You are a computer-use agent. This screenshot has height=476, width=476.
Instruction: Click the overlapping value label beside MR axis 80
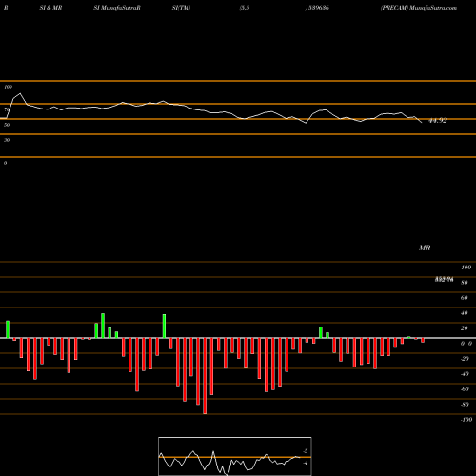[445, 280]
